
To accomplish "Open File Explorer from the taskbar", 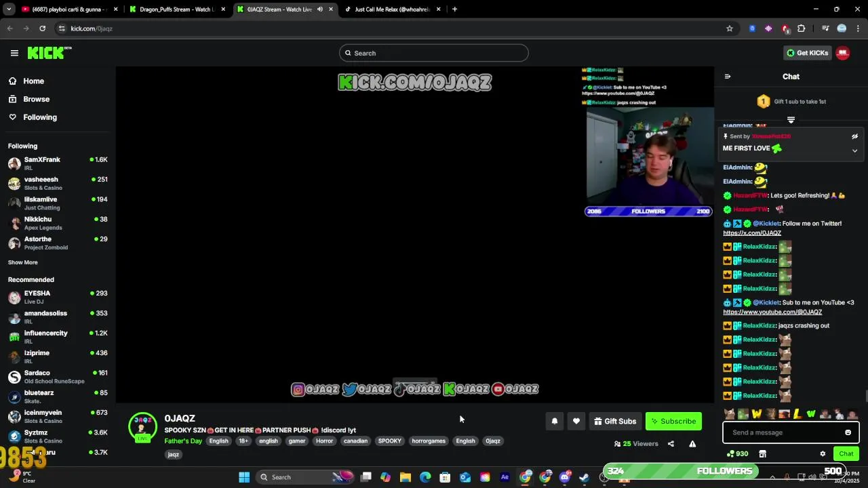I will (x=406, y=477).
